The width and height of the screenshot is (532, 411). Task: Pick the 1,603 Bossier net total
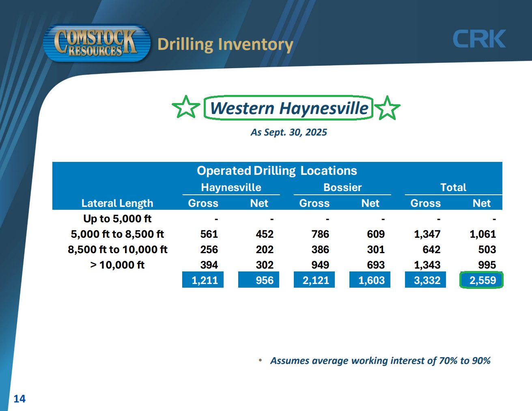coord(370,280)
